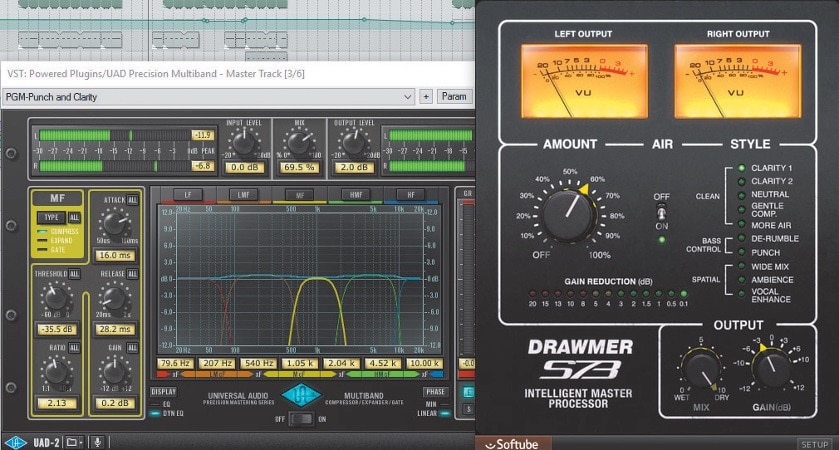Click the 79.6 Hz crossover frequency field
Viewport: 839px width, 450px height.
click(x=176, y=363)
